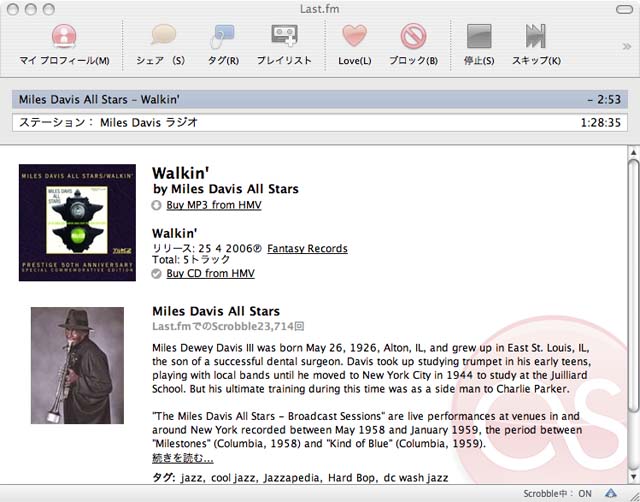Open the Fantasy Records label link
This screenshot has height=502, width=640.
click(307, 249)
